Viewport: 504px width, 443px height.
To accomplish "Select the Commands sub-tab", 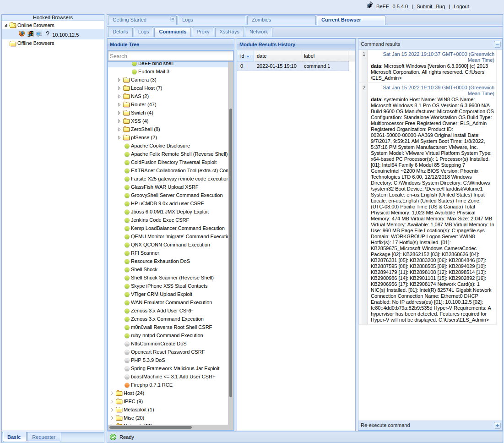I will coord(173,32).
